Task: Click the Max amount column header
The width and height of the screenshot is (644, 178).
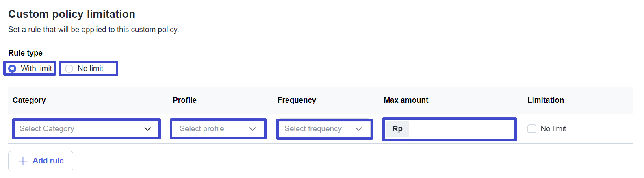Action: click(406, 100)
